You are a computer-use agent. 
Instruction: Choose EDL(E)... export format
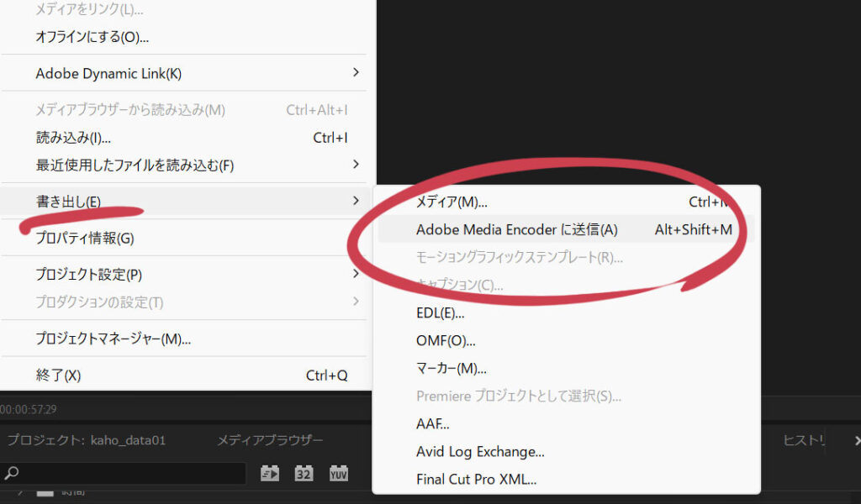pyautogui.click(x=440, y=313)
